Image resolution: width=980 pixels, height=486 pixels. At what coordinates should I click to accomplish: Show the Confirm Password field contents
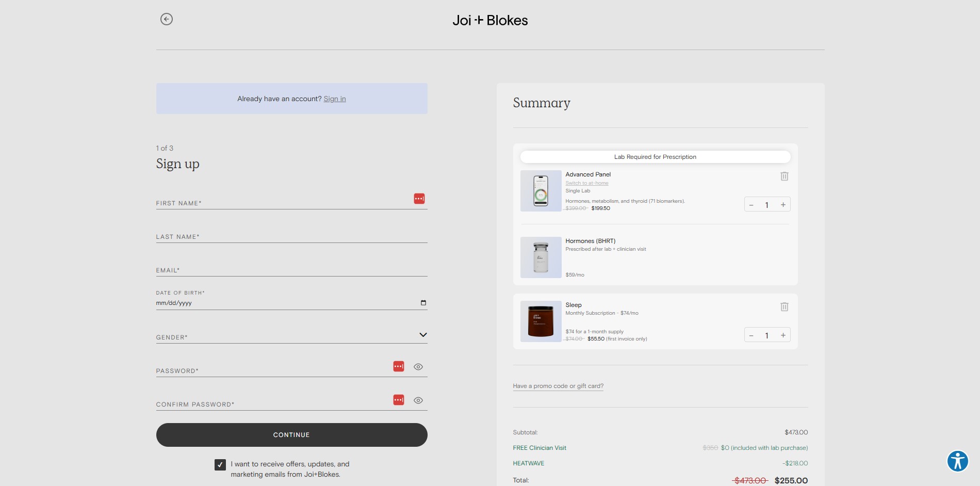(418, 400)
